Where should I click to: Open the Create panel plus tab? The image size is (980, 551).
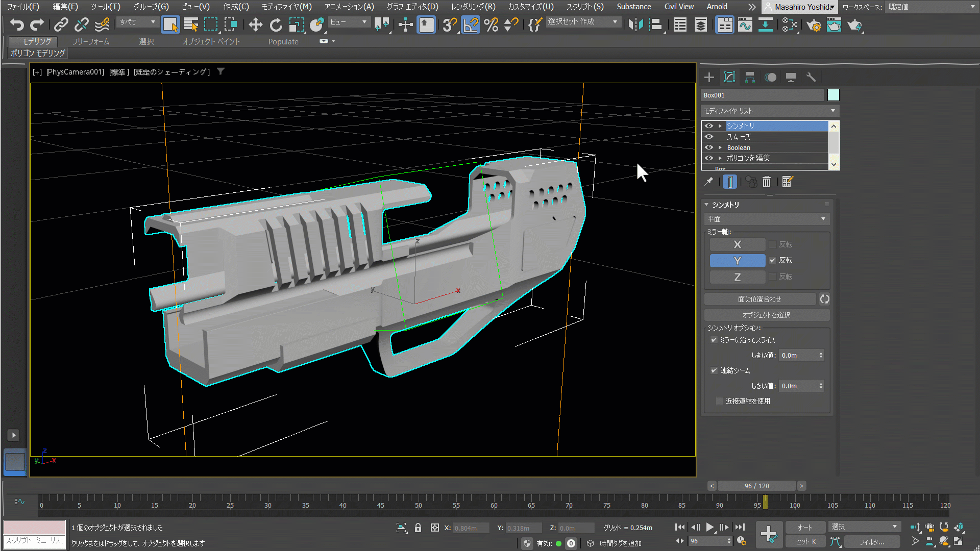709,77
